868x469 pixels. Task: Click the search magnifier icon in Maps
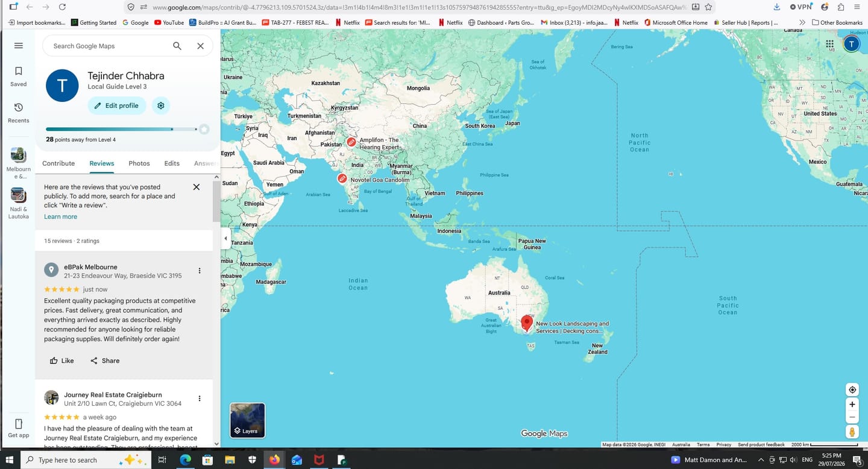point(177,46)
